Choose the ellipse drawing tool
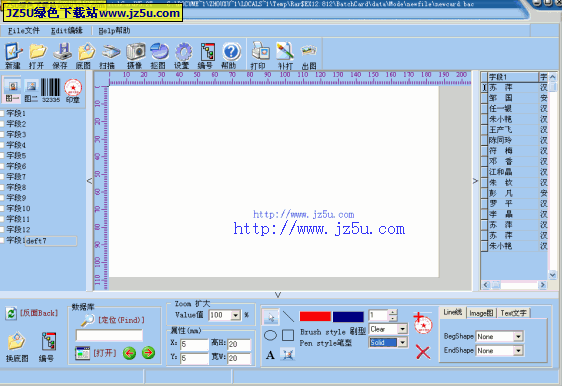Viewport: 562px width, 386px height. click(x=270, y=335)
